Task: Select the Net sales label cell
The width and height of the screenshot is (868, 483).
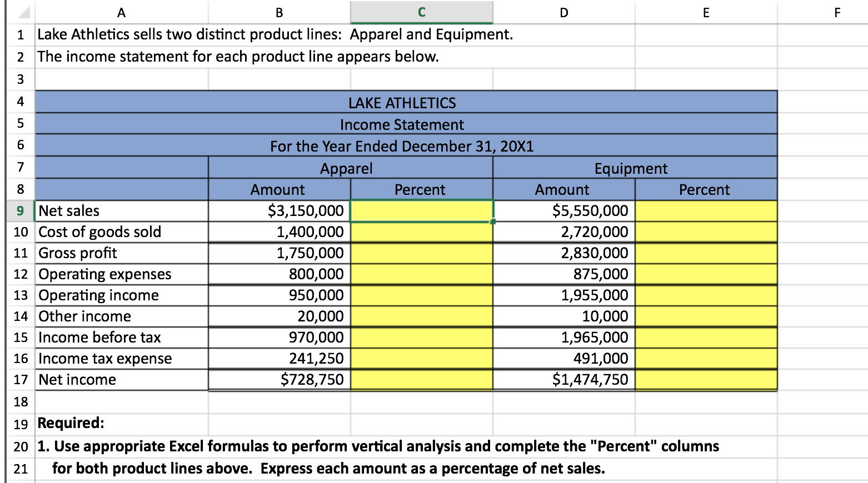Action: click(x=122, y=211)
